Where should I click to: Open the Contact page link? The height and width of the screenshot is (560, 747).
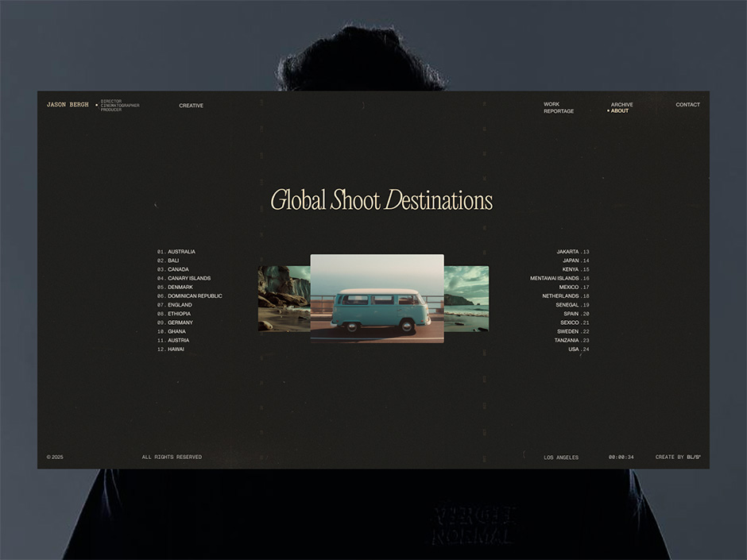687,105
